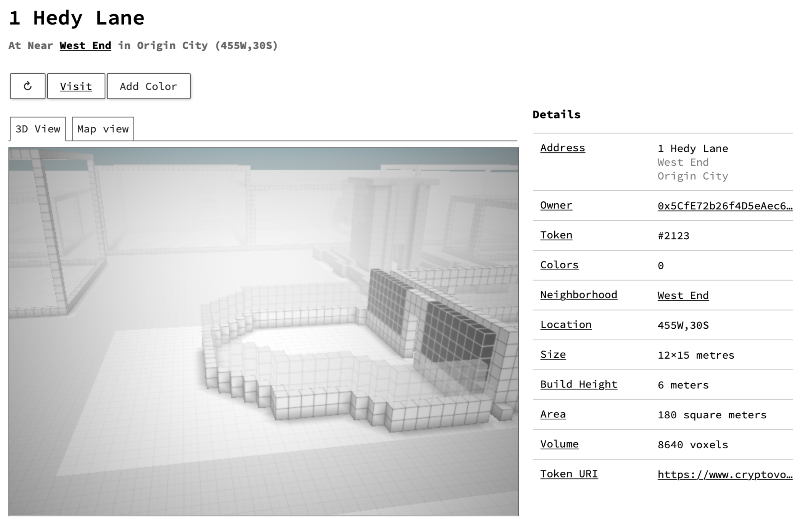Click the Location detail label
Image resolution: width=812 pixels, height=519 pixels.
pos(565,324)
